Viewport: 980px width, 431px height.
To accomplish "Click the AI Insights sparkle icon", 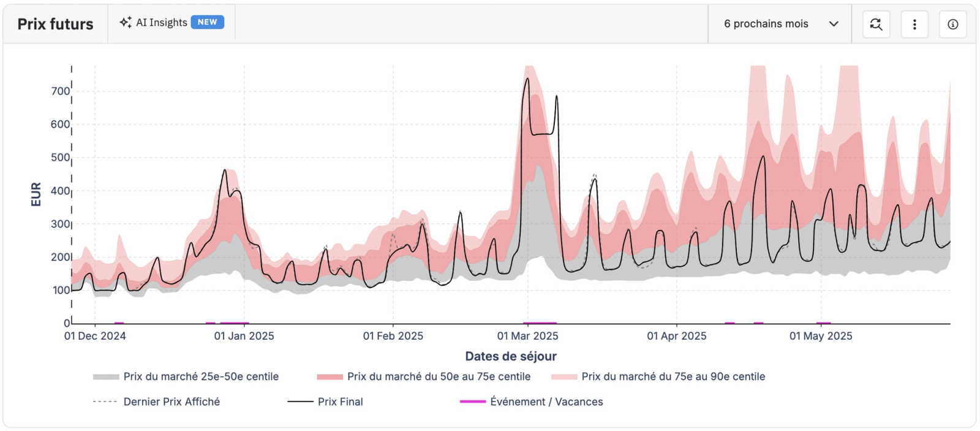I will (126, 22).
